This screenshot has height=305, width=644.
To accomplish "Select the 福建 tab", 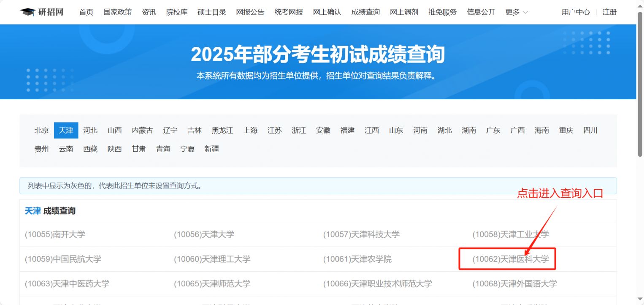I will point(347,131).
